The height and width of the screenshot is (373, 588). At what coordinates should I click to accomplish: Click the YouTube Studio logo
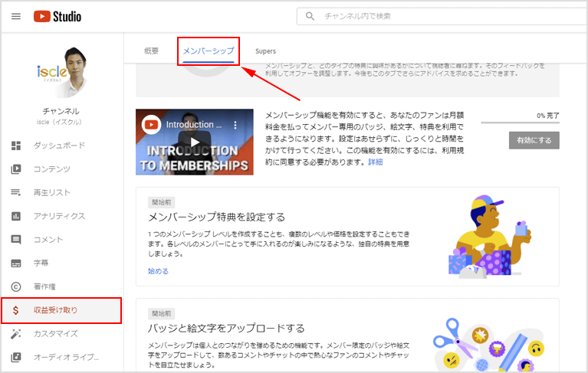point(57,17)
